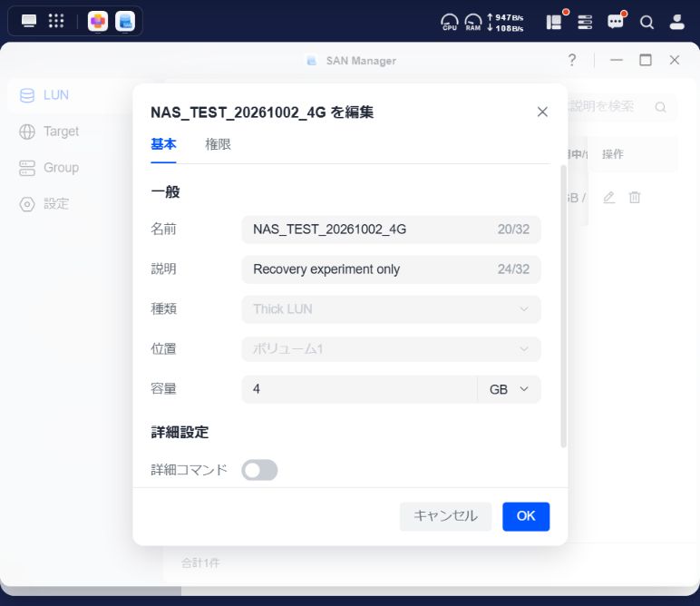View network upload/download speed indicator

[505, 23]
